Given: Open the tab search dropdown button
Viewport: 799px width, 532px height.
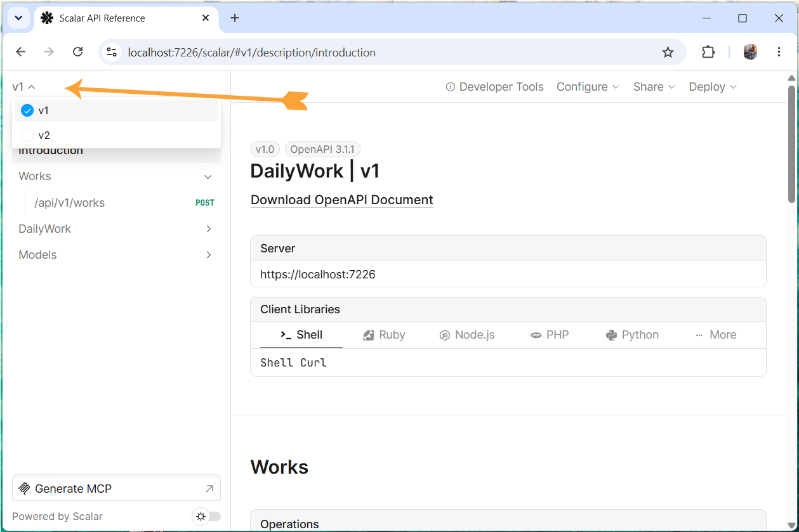Looking at the screenshot, I should point(18,18).
